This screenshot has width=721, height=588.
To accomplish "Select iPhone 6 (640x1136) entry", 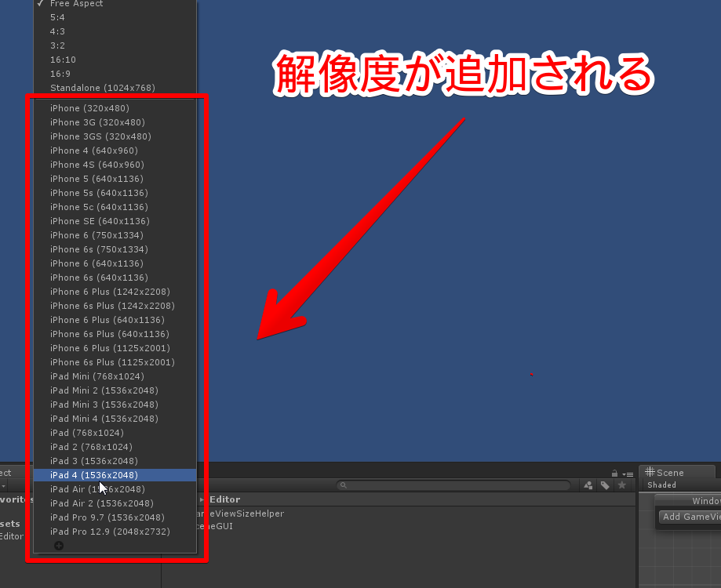I will [115, 263].
